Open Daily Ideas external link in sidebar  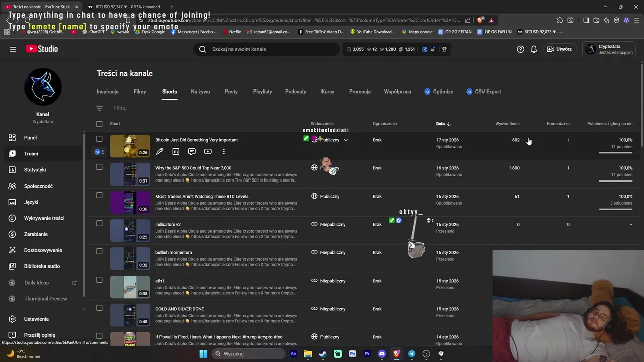pyautogui.click(x=42, y=283)
